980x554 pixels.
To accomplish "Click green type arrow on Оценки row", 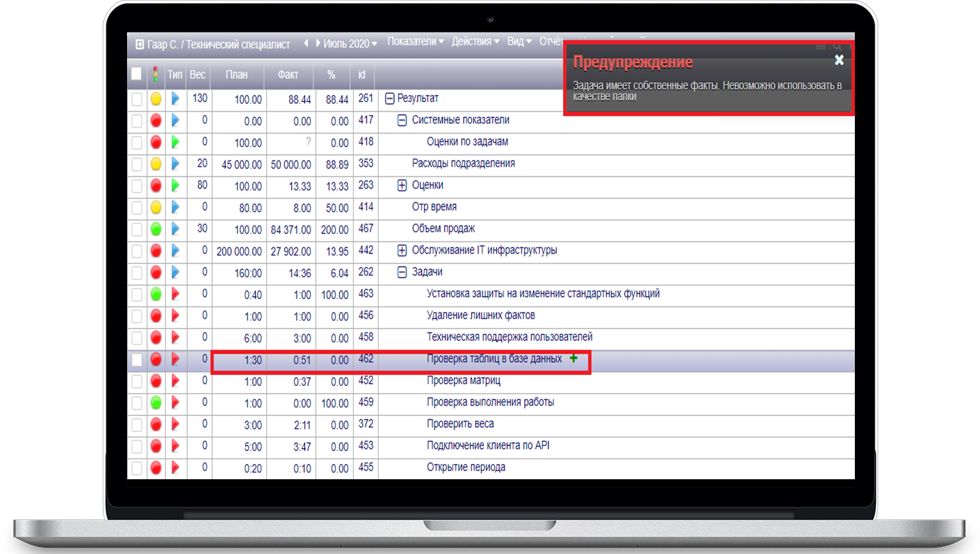I will (x=176, y=186).
